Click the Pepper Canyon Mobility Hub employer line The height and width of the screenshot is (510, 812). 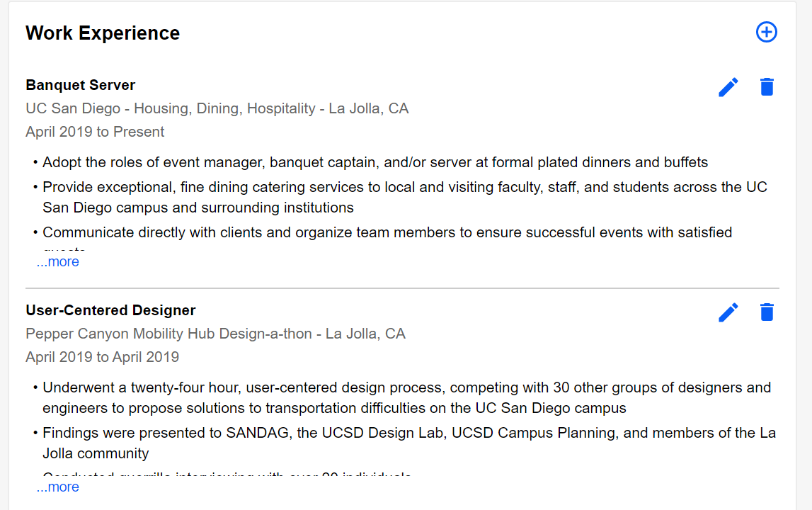[x=215, y=334]
